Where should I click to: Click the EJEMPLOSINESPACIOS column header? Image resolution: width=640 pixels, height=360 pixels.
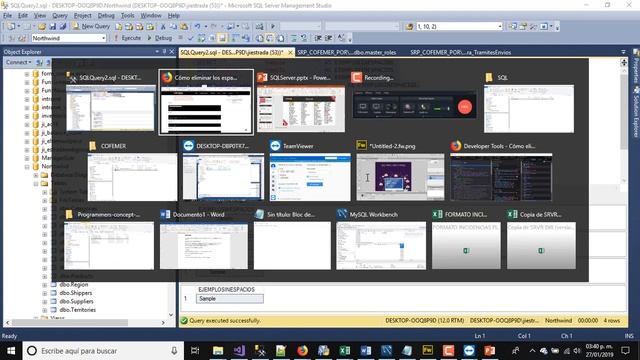click(x=227, y=289)
